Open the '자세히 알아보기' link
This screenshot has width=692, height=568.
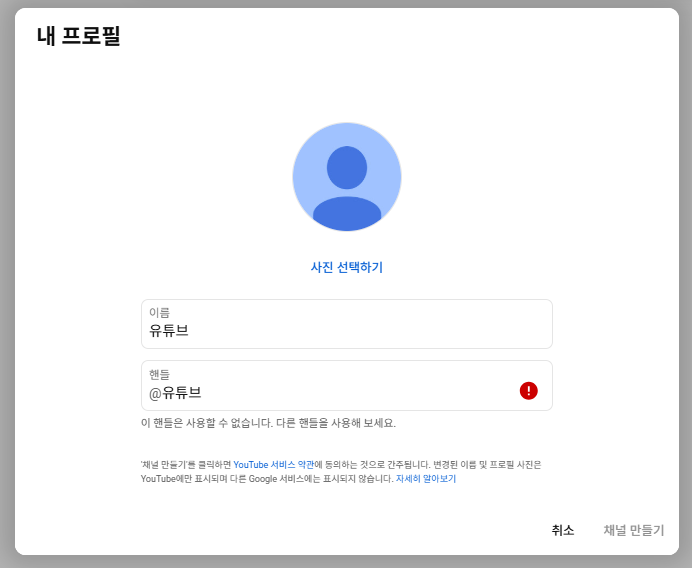click(x=426, y=479)
